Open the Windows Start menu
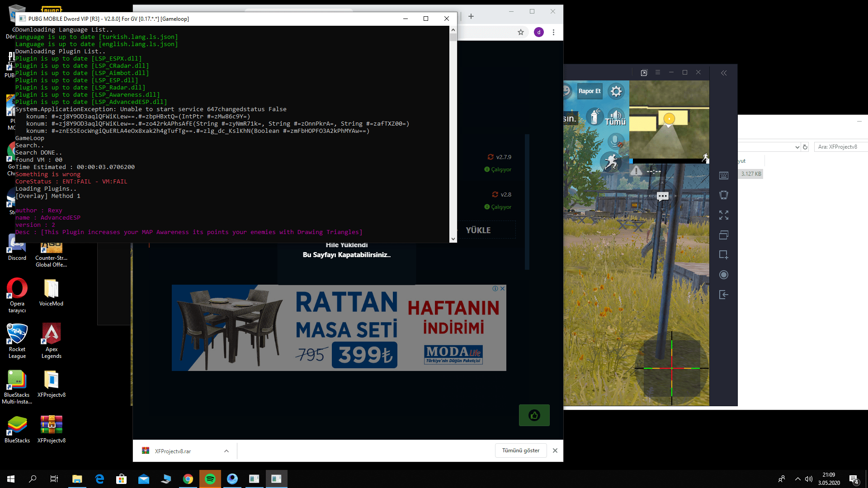Image resolution: width=868 pixels, height=488 pixels. point(11,479)
